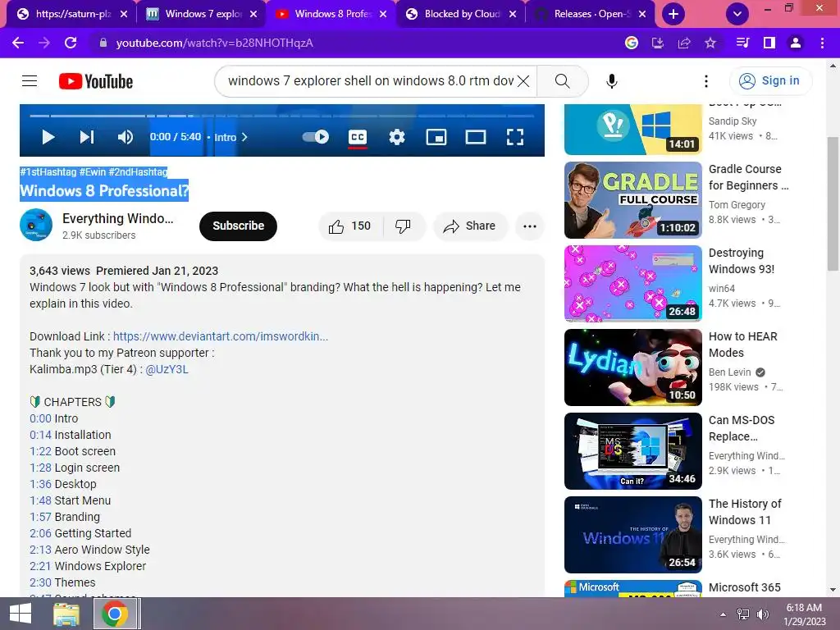Viewport: 840px width, 630px height.
Task: Click the video progress bar
Action: coord(282,115)
